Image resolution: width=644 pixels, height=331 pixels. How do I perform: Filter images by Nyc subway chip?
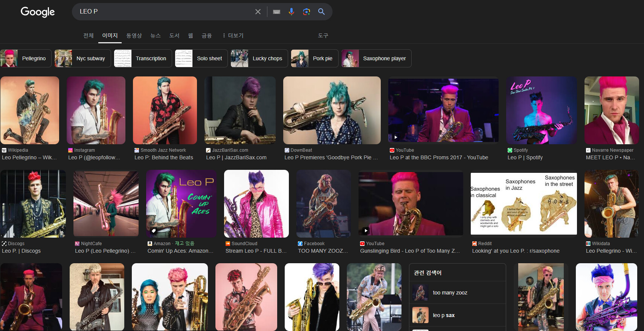[83, 58]
